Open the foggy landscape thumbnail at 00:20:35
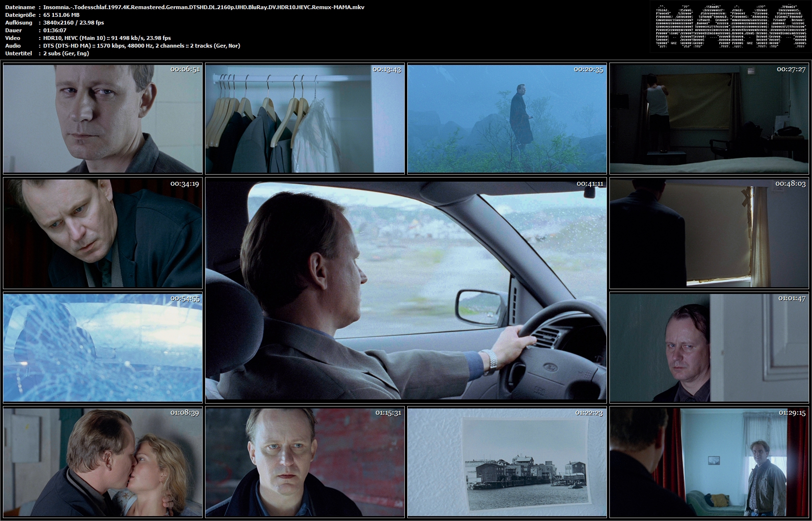The width and height of the screenshot is (812, 521). [507, 119]
